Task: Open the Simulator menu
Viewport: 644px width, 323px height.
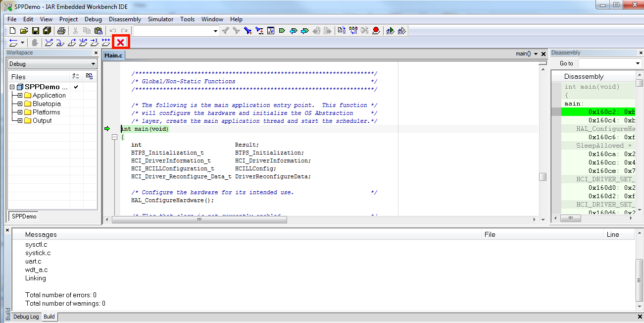Action: point(160,19)
